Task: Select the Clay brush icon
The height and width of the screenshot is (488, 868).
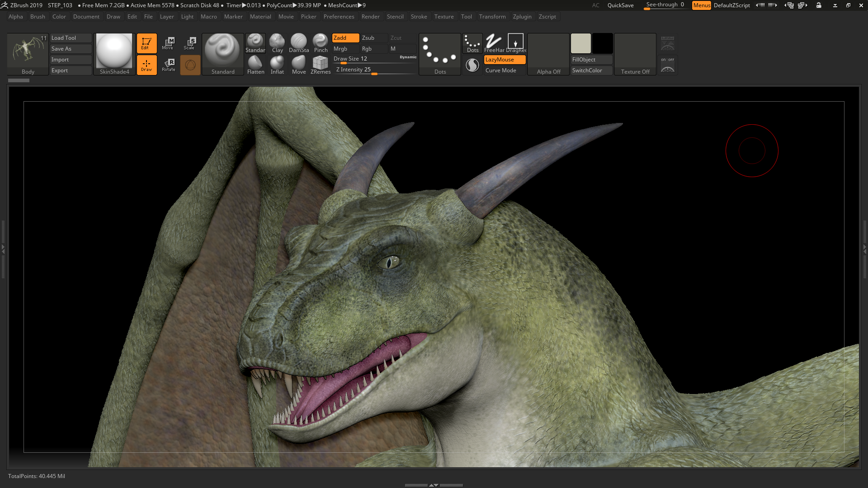Action: pyautogui.click(x=277, y=42)
